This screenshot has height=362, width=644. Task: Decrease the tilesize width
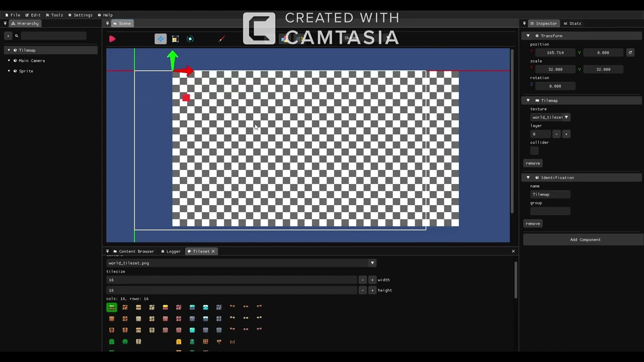tap(363, 280)
